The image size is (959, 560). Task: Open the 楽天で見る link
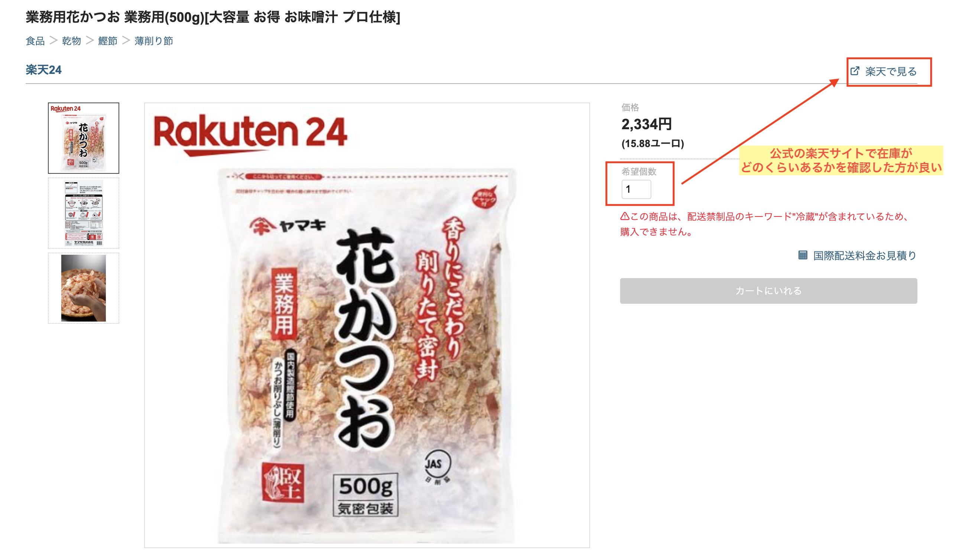(x=883, y=71)
